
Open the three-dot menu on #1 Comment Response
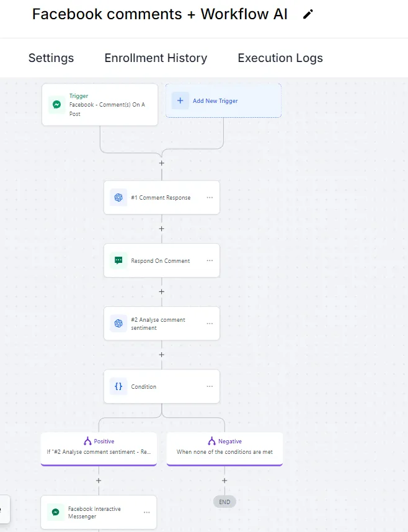[210, 198]
